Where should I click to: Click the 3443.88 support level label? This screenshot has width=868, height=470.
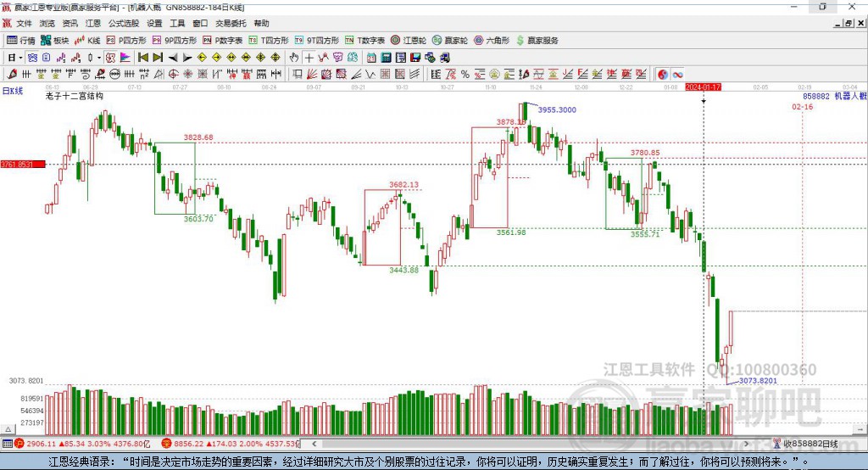click(x=404, y=270)
